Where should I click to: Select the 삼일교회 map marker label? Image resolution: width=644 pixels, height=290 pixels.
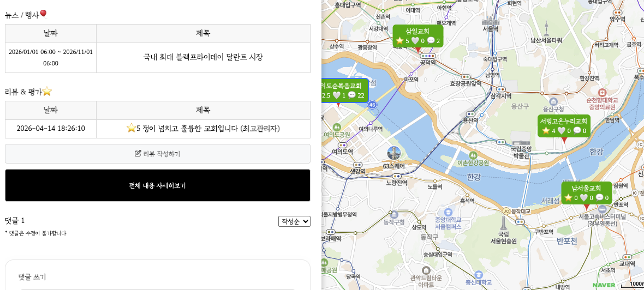pos(418,36)
